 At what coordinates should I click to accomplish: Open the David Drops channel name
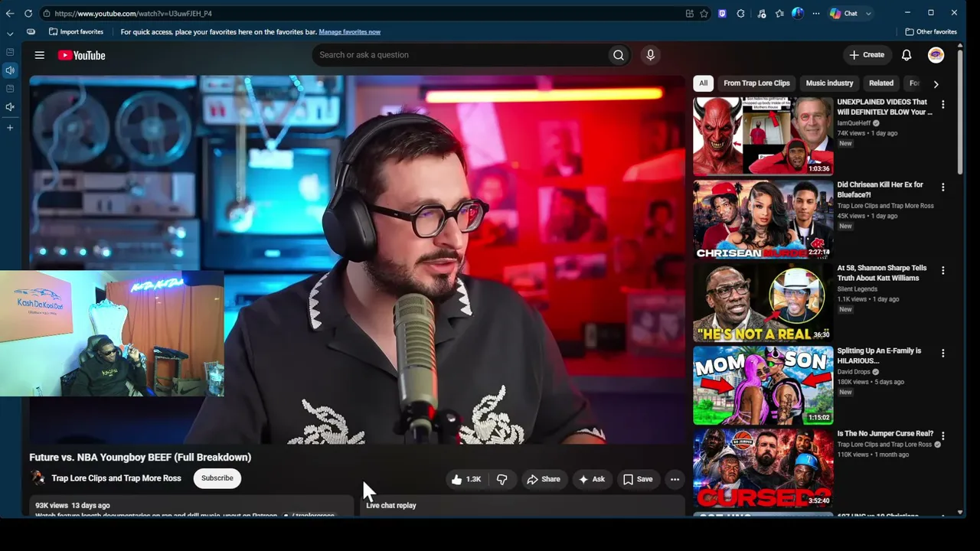pos(855,372)
